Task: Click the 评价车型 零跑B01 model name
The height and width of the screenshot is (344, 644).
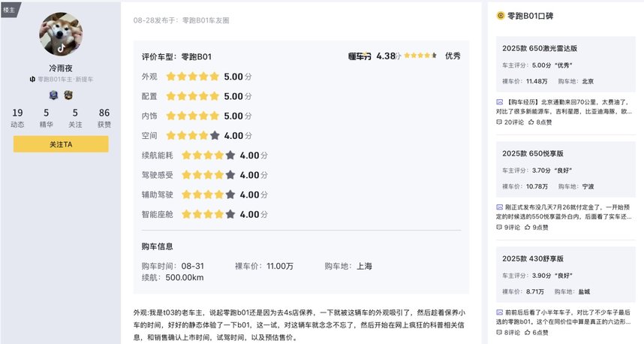Action: tap(197, 57)
